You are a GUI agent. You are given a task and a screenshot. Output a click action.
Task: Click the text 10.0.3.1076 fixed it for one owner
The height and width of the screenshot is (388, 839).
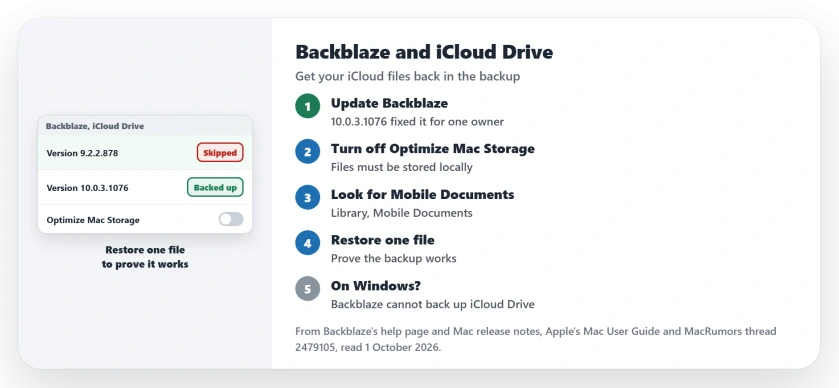417,121
